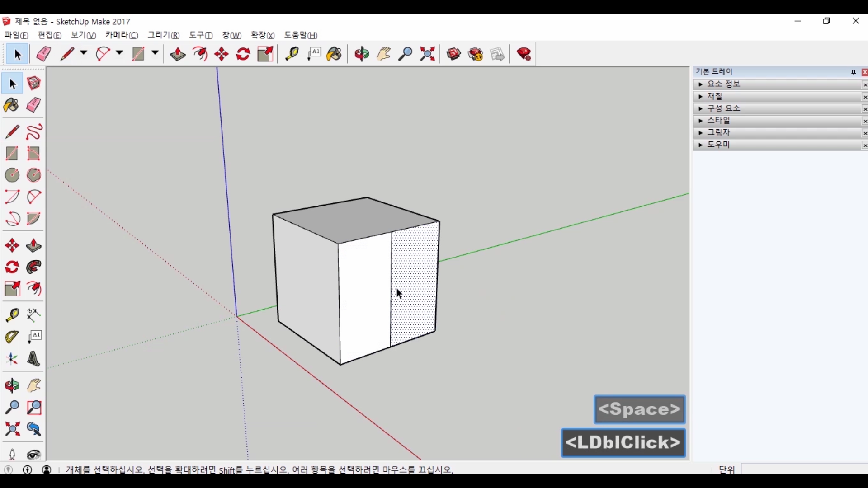
Task: Open the Shape tool dropdown arrow
Action: point(155,53)
